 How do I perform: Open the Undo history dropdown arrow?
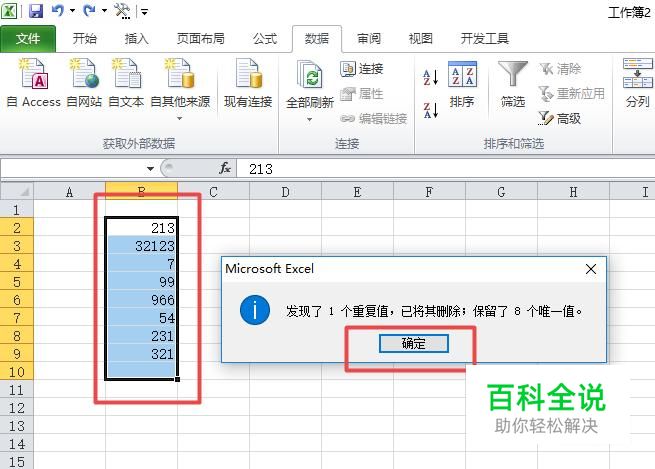tap(72, 11)
